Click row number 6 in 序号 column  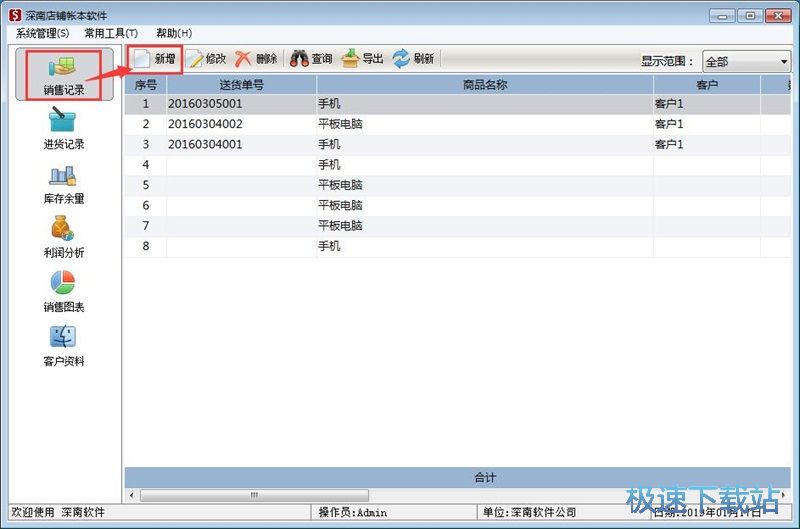[146, 205]
